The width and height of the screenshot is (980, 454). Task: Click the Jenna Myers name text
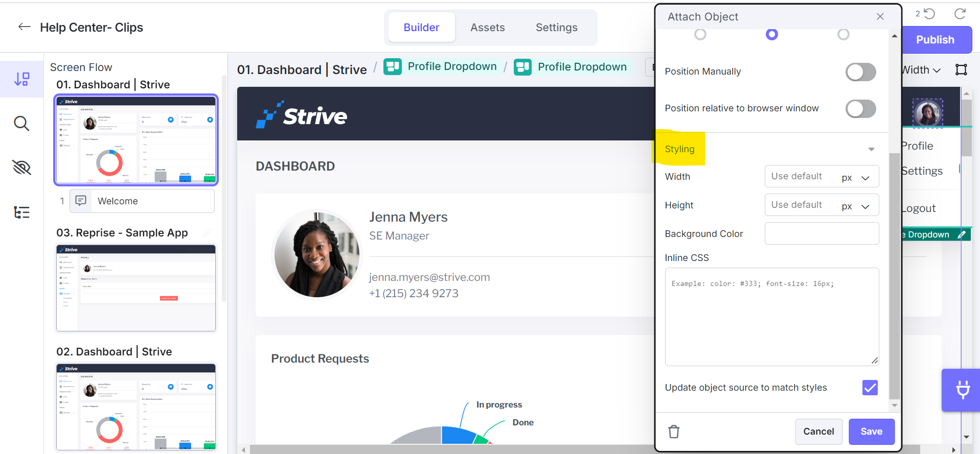pyautogui.click(x=408, y=217)
